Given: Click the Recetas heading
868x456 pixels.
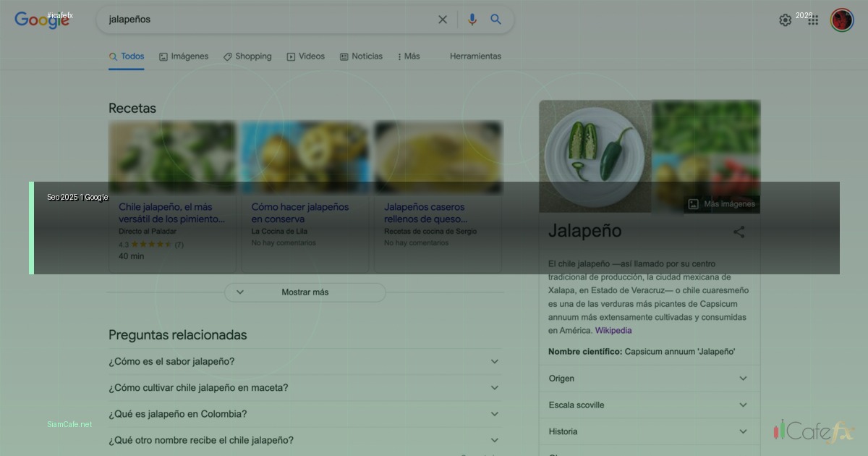Looking at the screenshot, I should coord(132,109).
